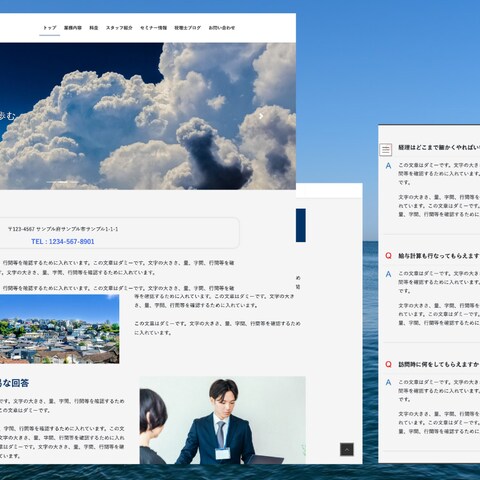Open the お問い合わせ contact page
480x480 pixels.
point(222,28)
